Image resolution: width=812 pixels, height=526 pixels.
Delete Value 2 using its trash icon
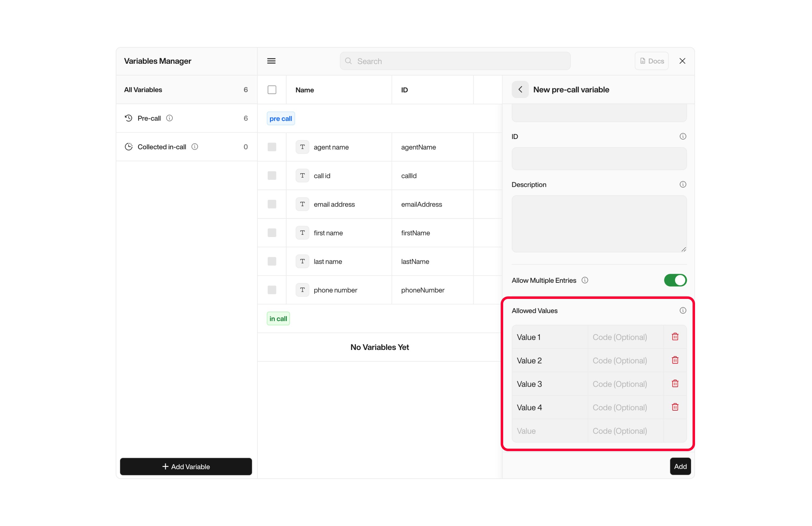[x=675, y=360]
